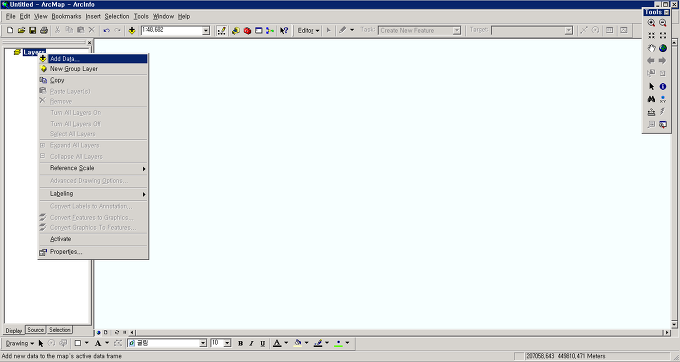Choose New Group Layer from context menu
This screenshot has width=680, height=362.
(93, 69)
